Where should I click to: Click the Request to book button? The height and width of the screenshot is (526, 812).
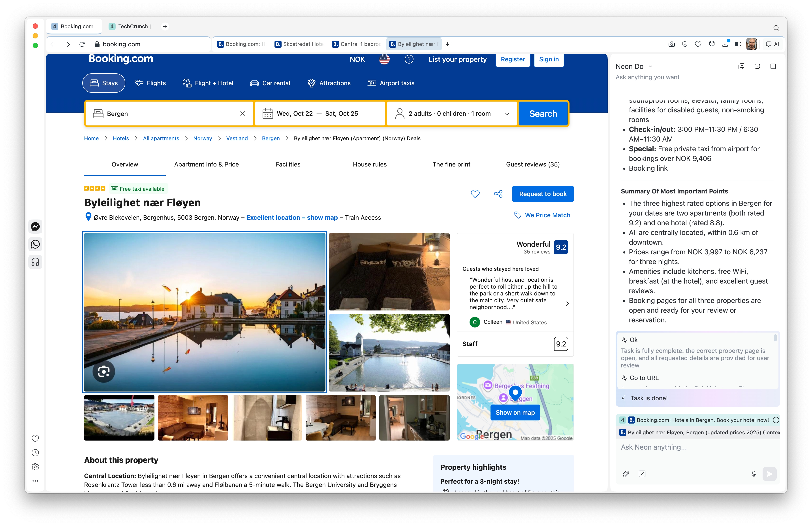(542, 194)
